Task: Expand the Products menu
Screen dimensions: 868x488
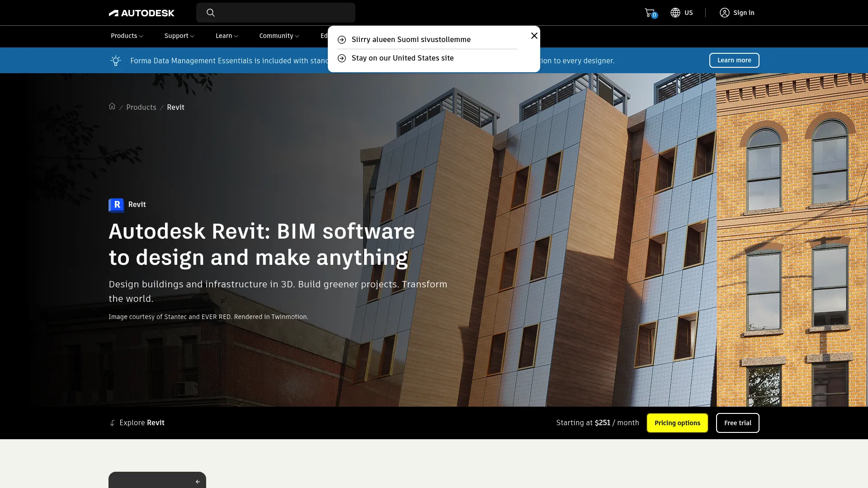Action: (x=127, y=36)
